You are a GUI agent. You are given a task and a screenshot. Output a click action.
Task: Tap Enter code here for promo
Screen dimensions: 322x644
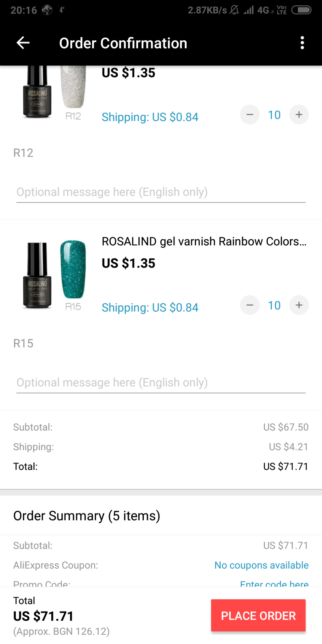pos(274,583)
